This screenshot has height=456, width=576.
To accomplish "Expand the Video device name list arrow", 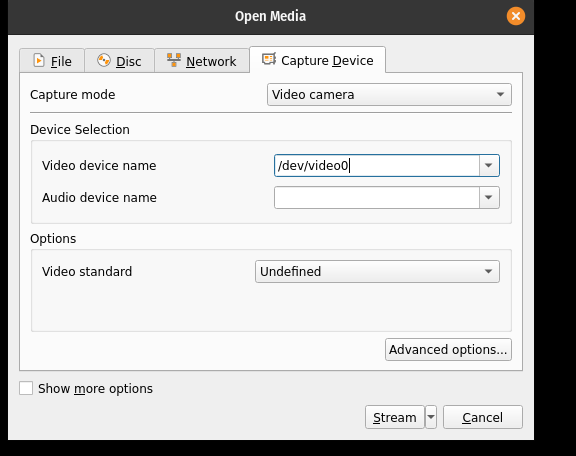I will click(x=489, y=166).
